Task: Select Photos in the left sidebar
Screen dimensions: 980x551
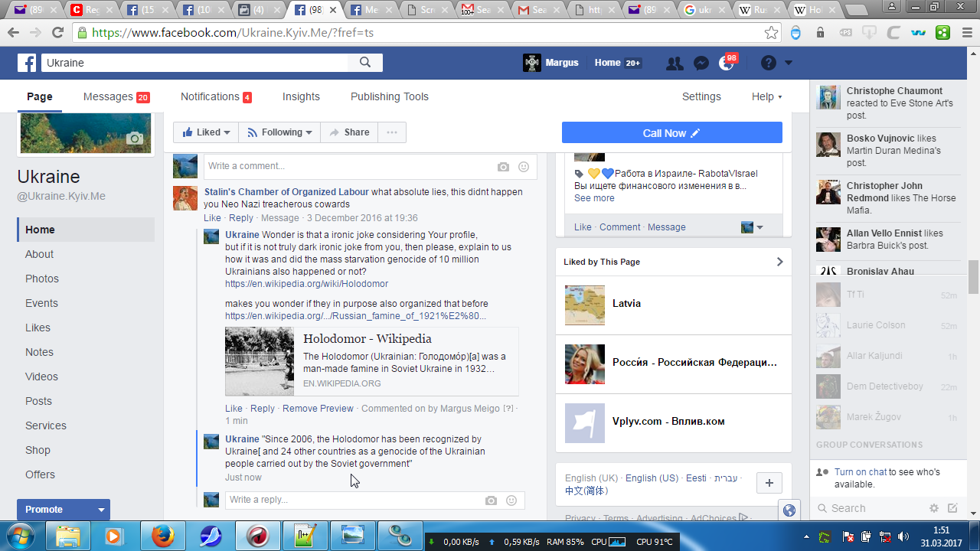Action: click(42, 279)
